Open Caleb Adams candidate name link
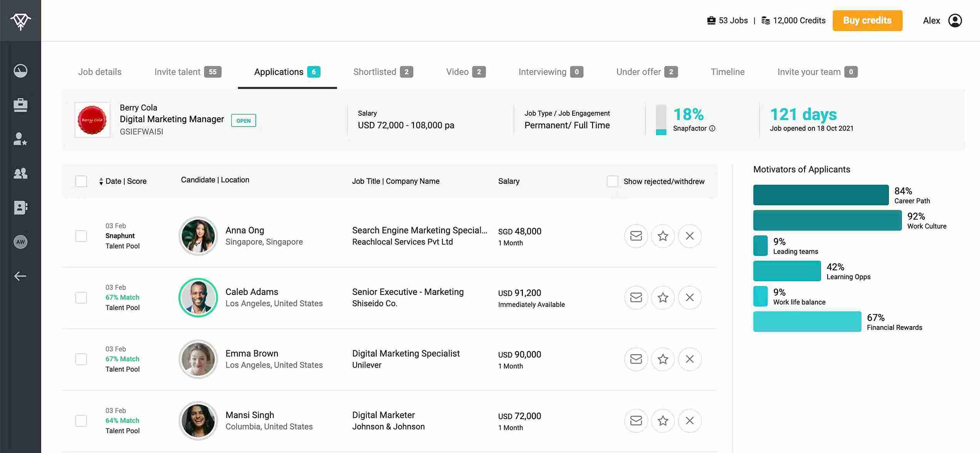Image resolution: width=980 pixels, height=453 pixels. 252,292
